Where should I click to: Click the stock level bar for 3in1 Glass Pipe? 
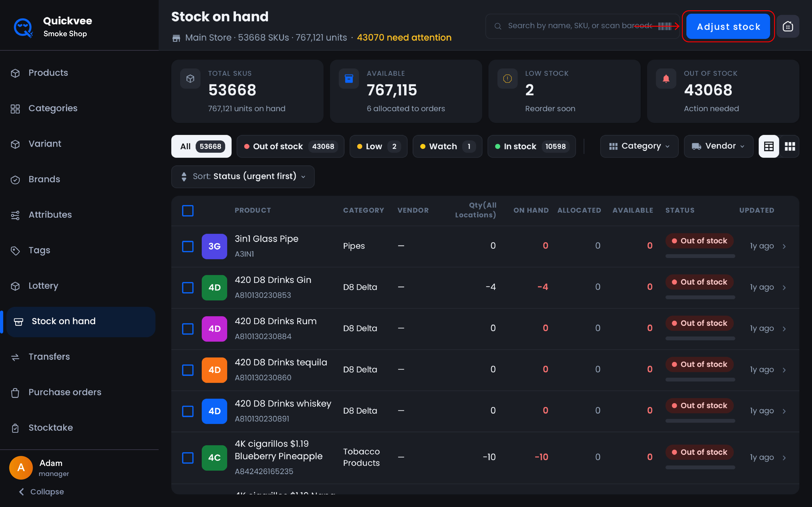point(700,256)
